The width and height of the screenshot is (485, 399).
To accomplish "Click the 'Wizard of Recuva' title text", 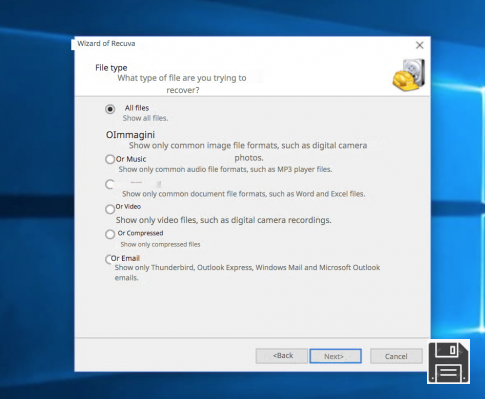I will [x=106, y=43].
